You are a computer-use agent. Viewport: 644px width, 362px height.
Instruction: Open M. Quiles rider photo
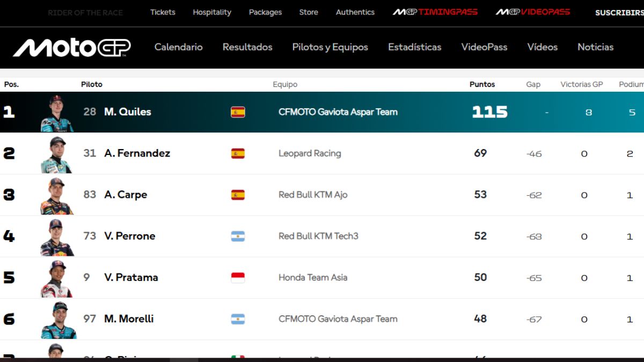[57, 113]
